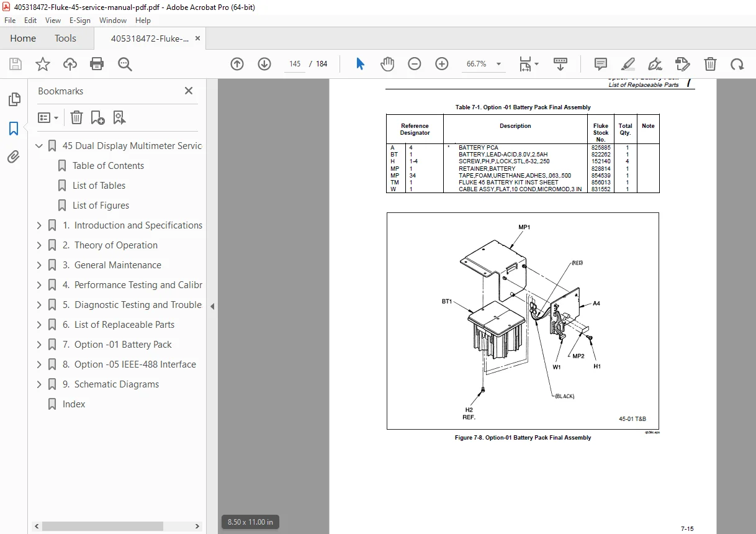Switch to the Tools tab
Viewport: 756px width, 534px height.
65,38
